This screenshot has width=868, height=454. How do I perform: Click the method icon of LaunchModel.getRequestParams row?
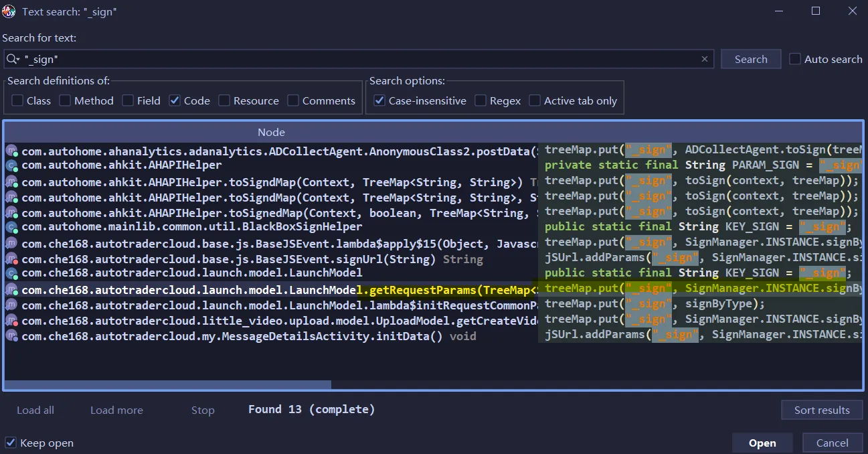pyautogui.click(x=11, y=290)
